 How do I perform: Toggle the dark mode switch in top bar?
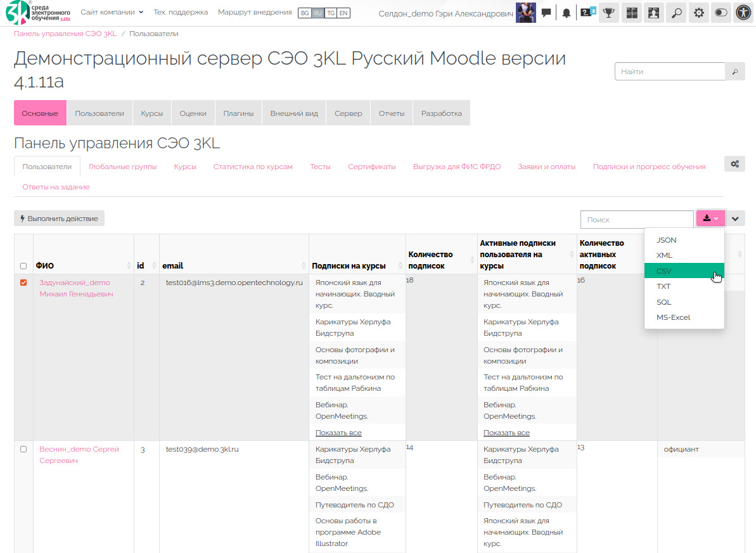coord(721,13)
